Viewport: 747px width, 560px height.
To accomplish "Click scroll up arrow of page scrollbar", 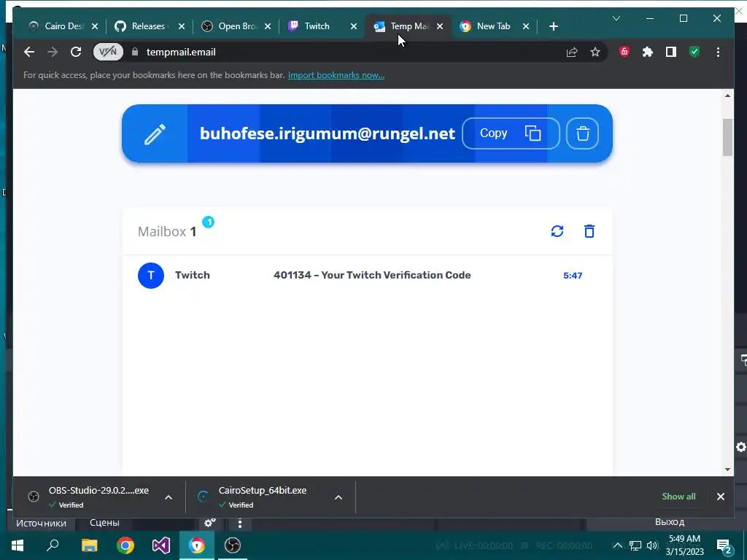I will point(727,96).
